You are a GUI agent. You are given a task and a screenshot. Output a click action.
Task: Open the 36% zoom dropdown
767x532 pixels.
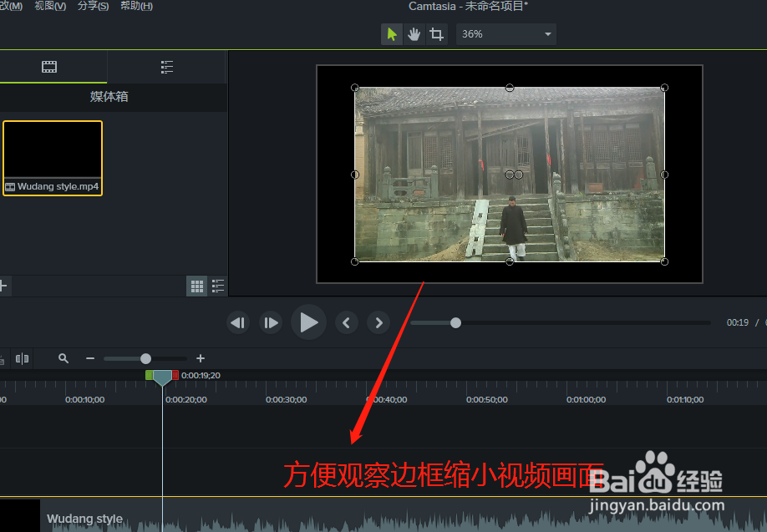click(x=505, y=34)
